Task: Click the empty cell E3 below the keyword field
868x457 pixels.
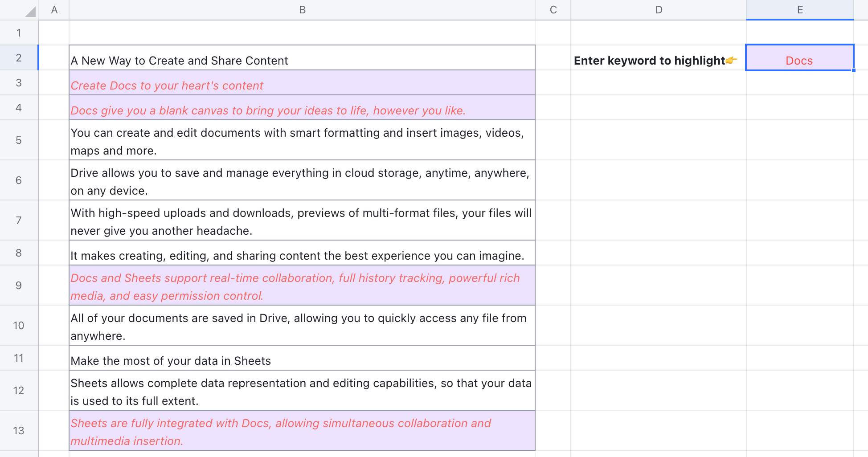Action: click(x=799, y=82)
